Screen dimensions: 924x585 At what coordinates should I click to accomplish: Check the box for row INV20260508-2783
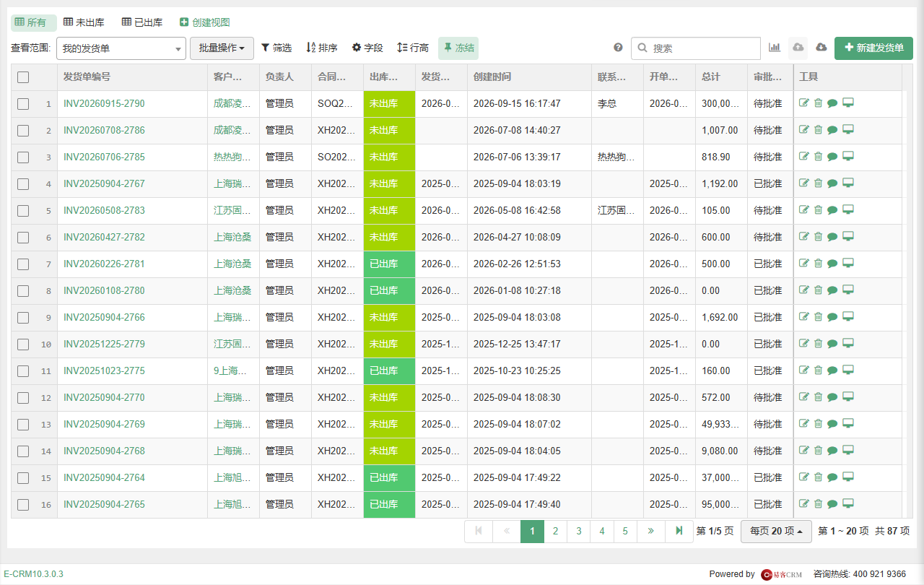tap(23, 211)
